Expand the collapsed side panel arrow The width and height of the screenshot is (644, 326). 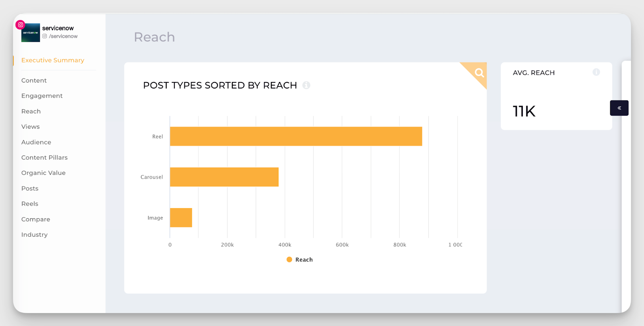619,108
